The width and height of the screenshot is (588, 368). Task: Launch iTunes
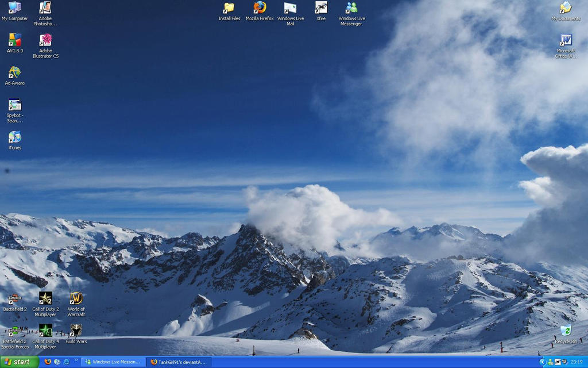[x=14, y=138]
